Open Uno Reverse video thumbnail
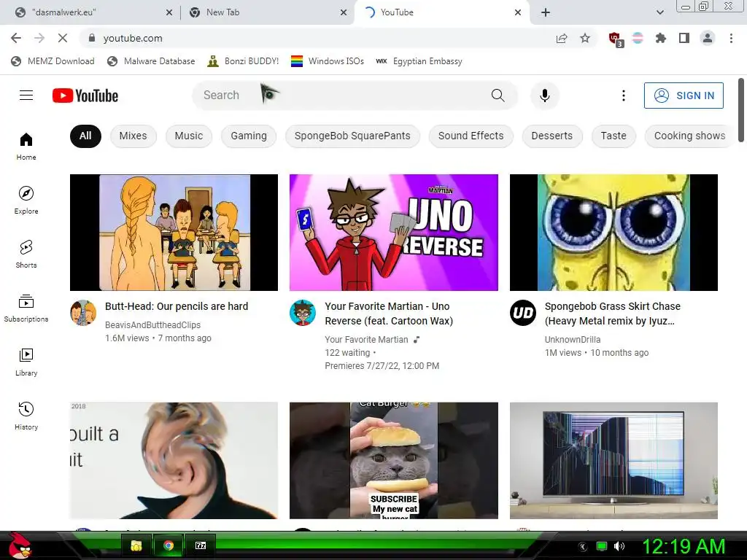747x560 pixels. (x=394, y=233)
